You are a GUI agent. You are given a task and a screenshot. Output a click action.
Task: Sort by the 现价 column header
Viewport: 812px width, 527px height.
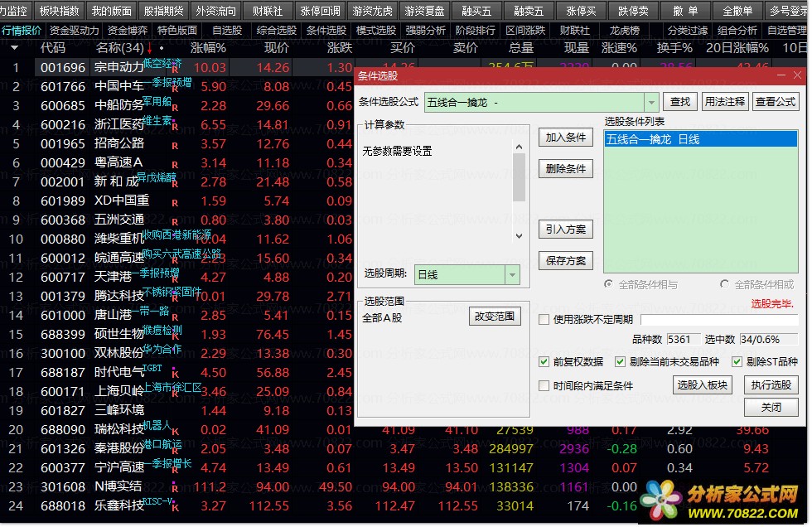pos(276,48)
